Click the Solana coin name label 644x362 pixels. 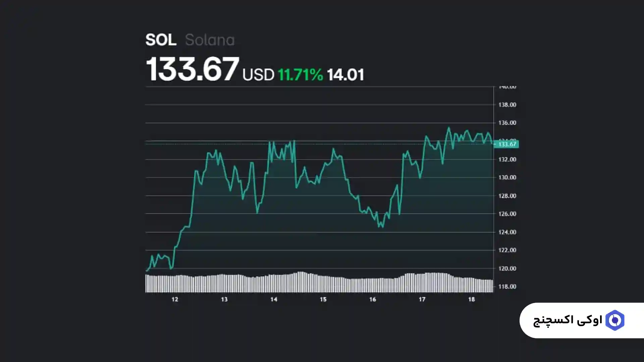pyautogui.click(x=210, y=40)
